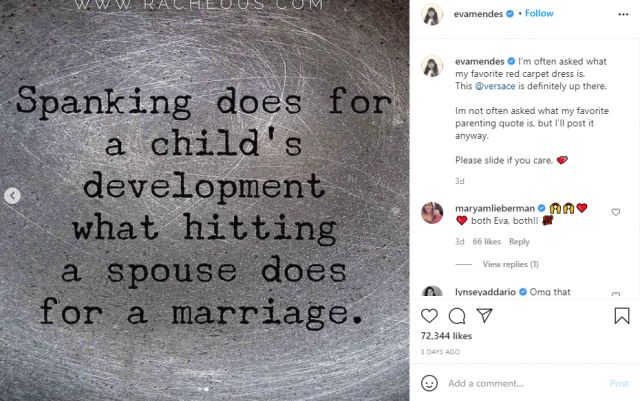
Task: Open emoji picker in comment box
Action: coord(430,383)
